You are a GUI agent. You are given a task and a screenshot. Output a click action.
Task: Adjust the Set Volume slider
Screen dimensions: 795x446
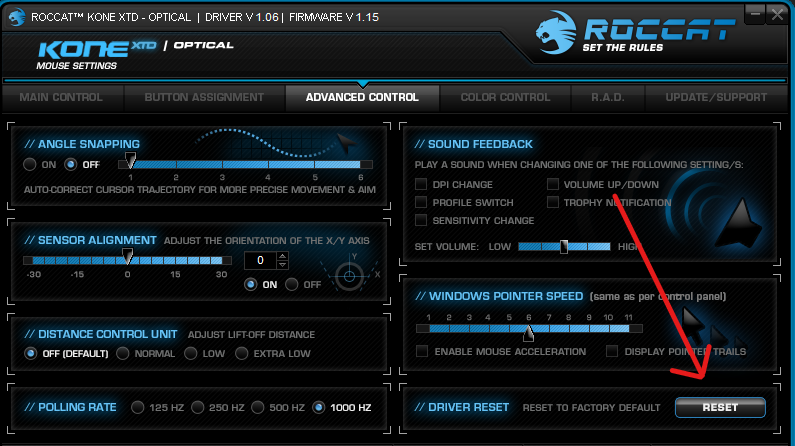click(564, 247)
